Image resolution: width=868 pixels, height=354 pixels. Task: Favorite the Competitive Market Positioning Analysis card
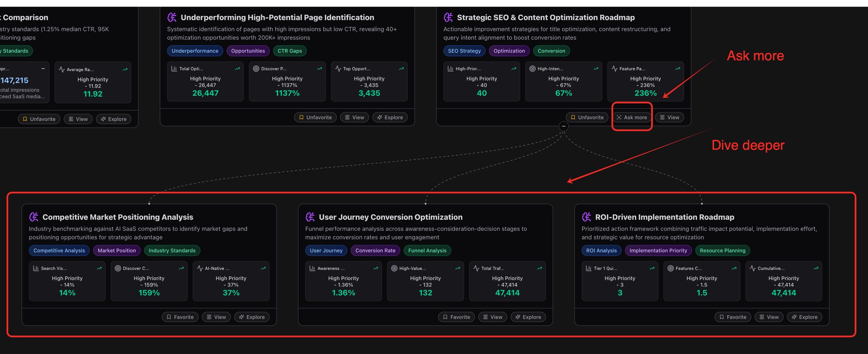coord(180,317)
